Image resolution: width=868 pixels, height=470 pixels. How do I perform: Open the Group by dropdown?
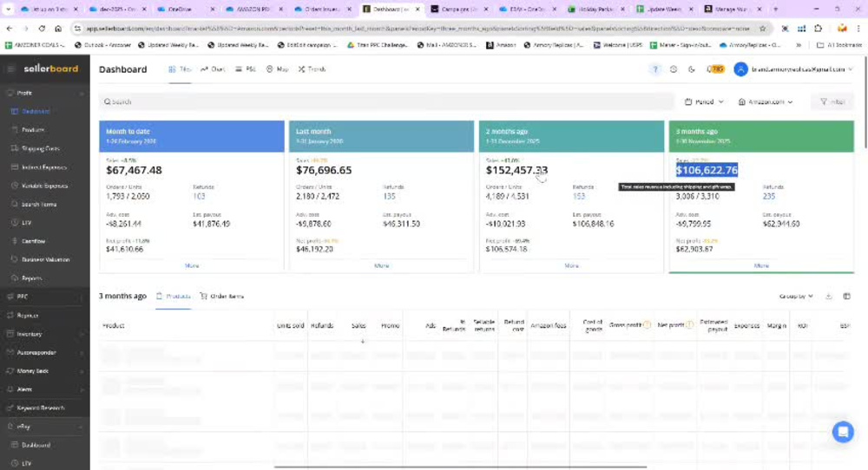point(796,297)
